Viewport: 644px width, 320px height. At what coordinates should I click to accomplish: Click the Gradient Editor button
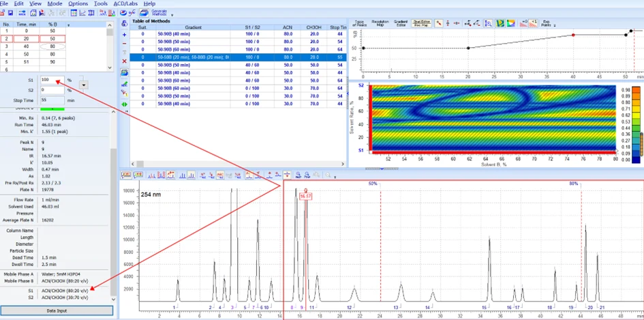point(401,23)
